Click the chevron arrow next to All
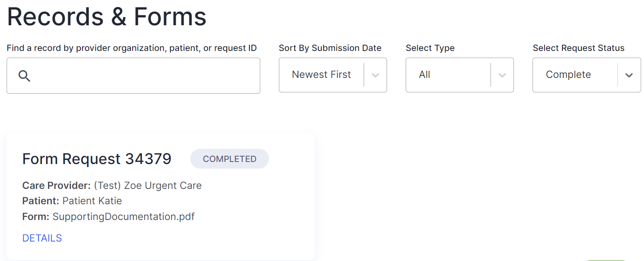 502,75
